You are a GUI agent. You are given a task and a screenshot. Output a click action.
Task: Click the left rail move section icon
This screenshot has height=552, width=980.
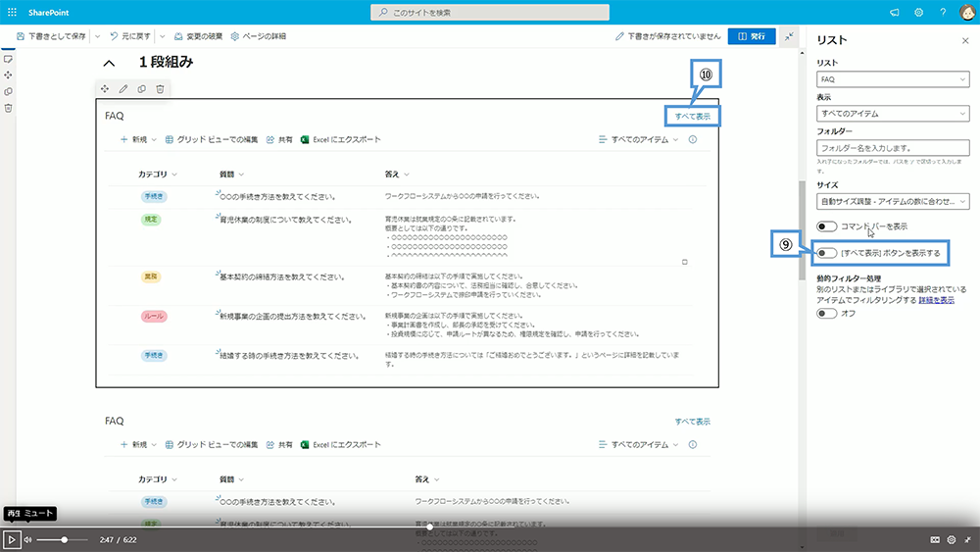(8, 75)
